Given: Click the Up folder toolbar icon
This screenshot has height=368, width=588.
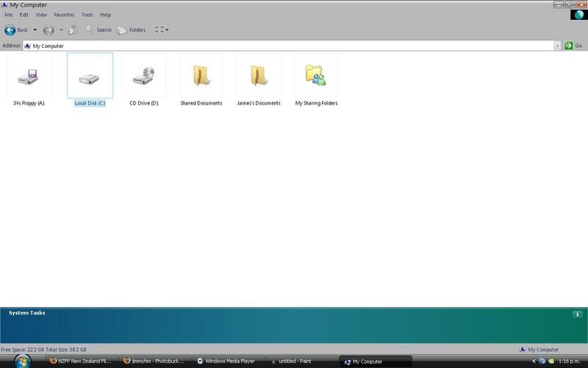Looking at the screenshot, I should coord(73,30).
